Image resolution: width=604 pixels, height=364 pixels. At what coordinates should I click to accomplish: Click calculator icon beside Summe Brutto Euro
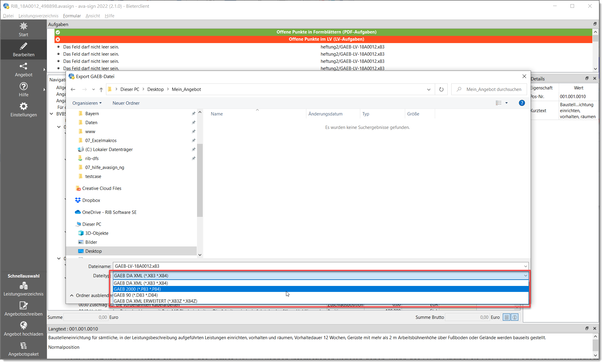(x=507, y=317)
